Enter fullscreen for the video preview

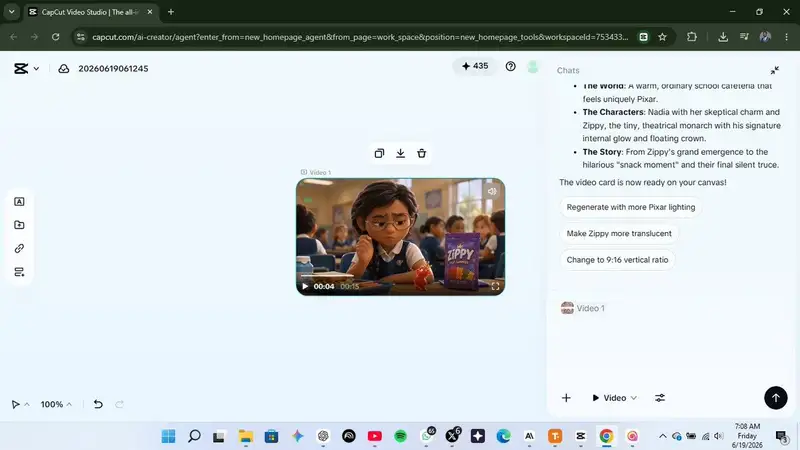(x=495, y=286)
